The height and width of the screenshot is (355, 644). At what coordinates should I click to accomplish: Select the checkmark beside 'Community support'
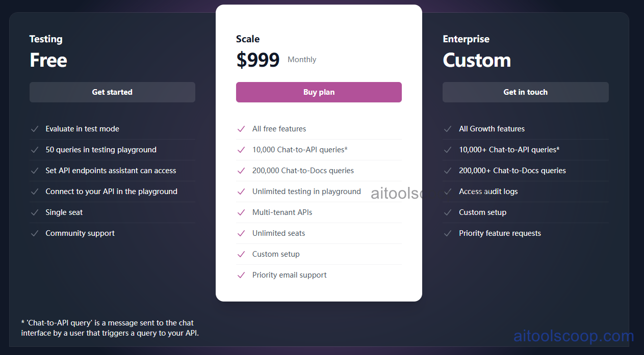35,233
